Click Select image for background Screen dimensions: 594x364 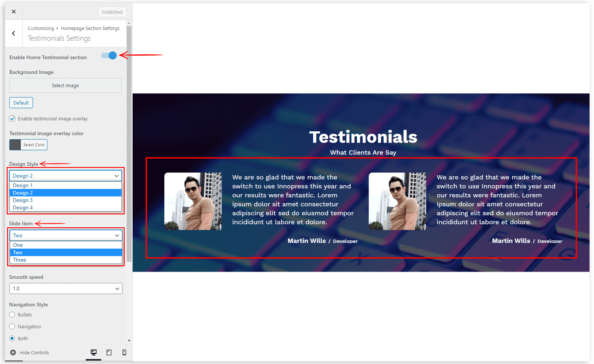65,85
